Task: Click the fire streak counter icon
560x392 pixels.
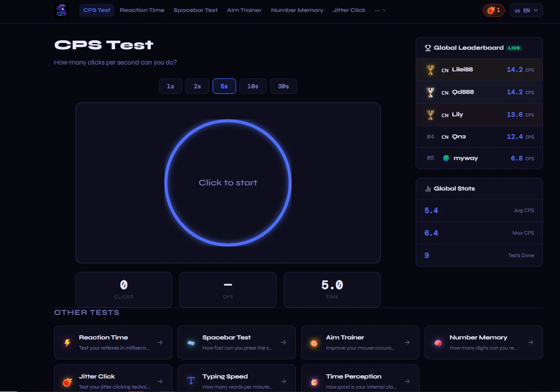Action: click(491, 10)
